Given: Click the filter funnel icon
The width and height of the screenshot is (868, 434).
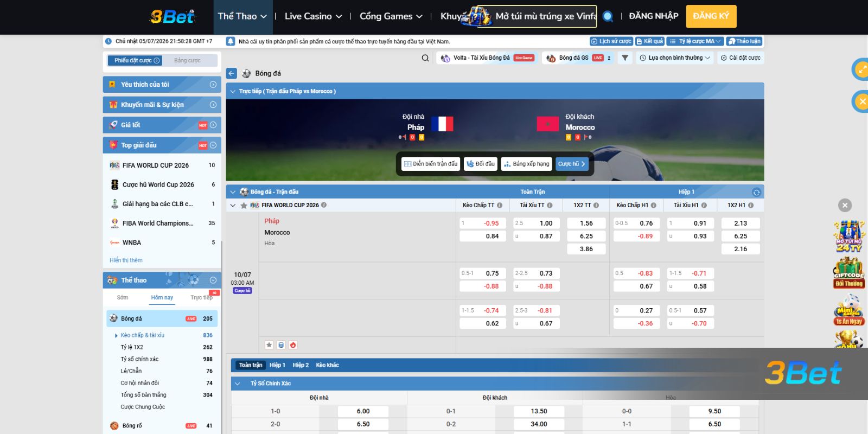Looking at the screenshot, I should (x=625, y=58).
